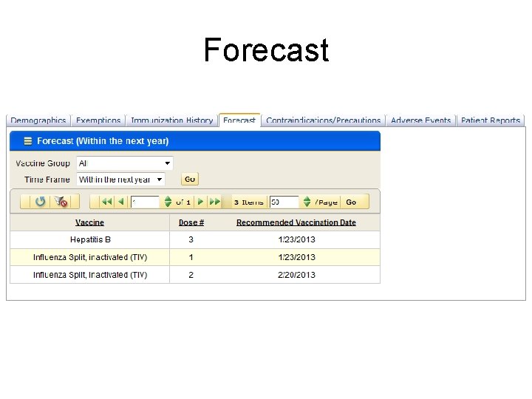
Task: Click the refresh icon in the grid toolbar
Action: (x=40, y=202)
